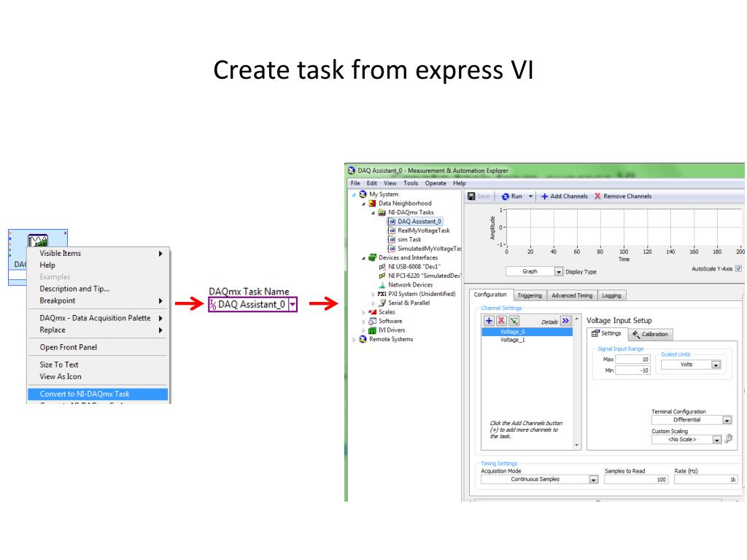
Task: Click Remove Channels toolbar button
Action: tap(623, 196)
